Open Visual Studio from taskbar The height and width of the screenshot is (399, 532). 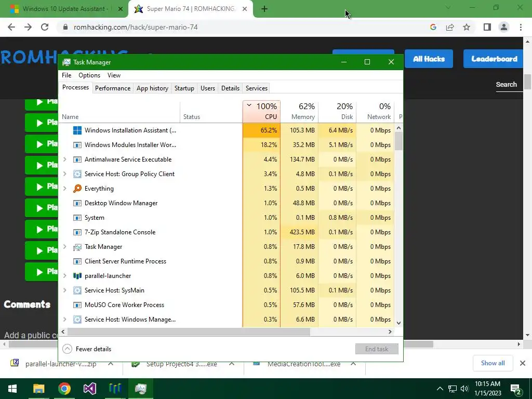pyautogui.click(x=89, y=389)
